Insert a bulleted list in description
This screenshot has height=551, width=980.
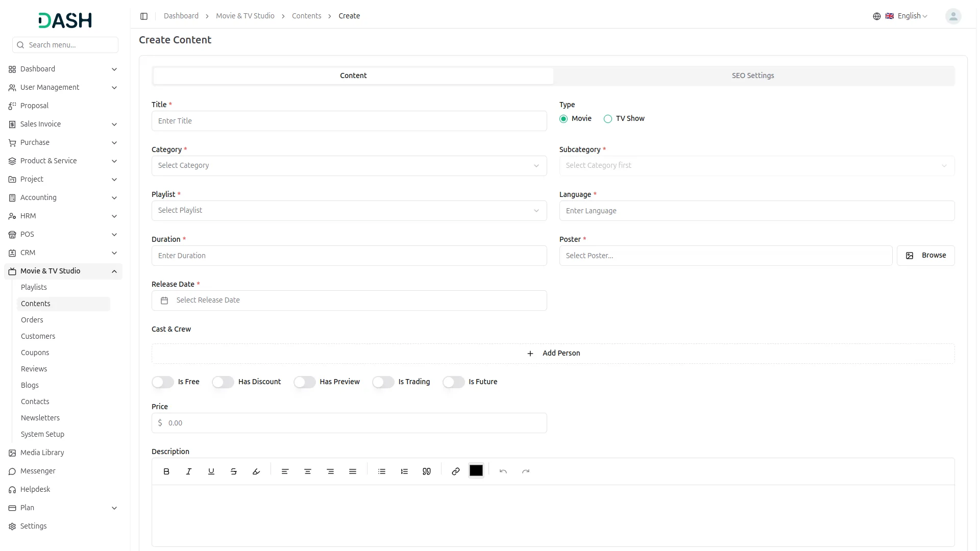coord(382,471)
